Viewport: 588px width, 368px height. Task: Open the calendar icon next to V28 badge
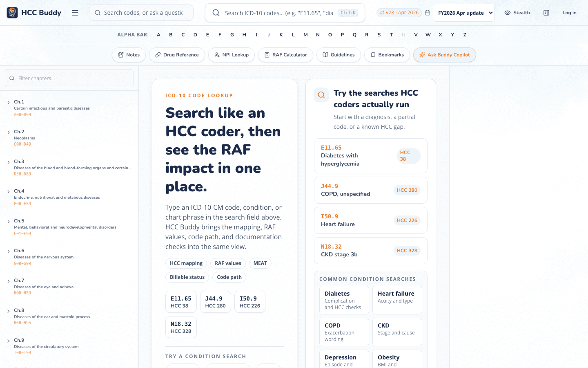428,13
